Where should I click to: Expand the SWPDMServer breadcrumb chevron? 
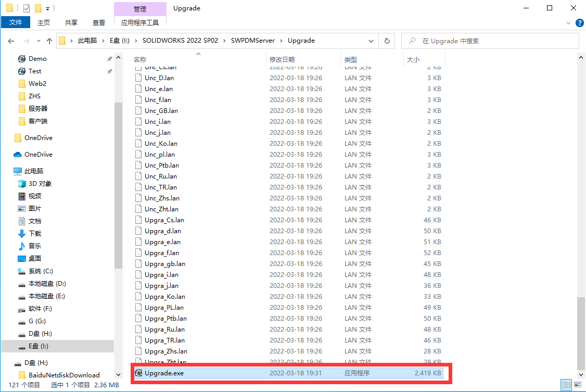tap(282, 41)
